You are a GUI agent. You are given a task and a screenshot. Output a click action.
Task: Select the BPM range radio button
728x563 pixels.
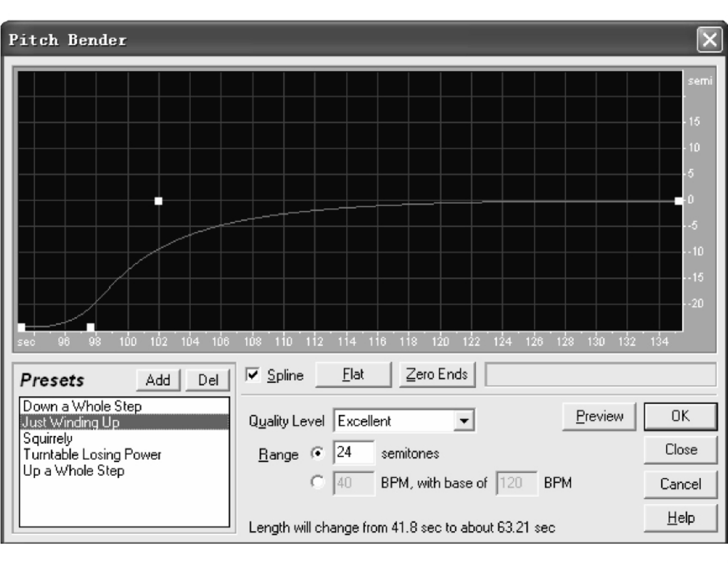(x=318, y=482)
